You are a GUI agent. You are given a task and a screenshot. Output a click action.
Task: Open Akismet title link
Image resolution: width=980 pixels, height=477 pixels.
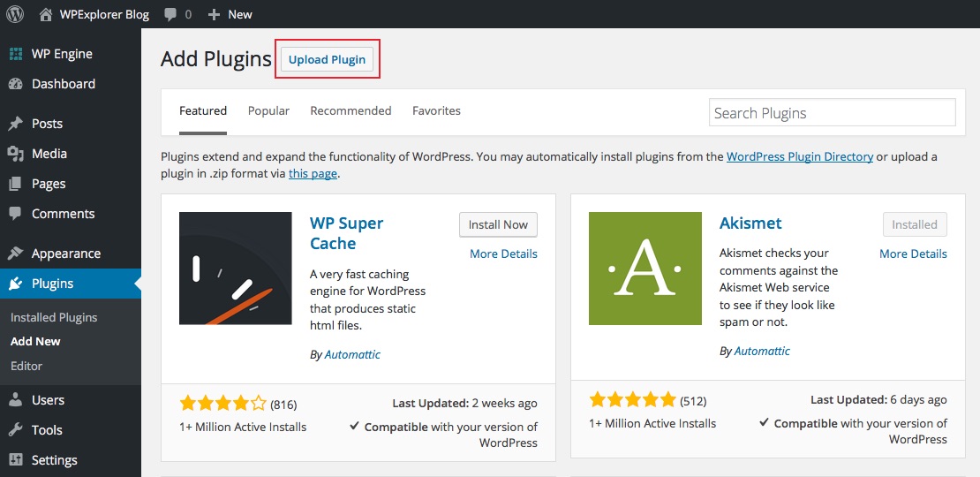(x=750, y=223)
